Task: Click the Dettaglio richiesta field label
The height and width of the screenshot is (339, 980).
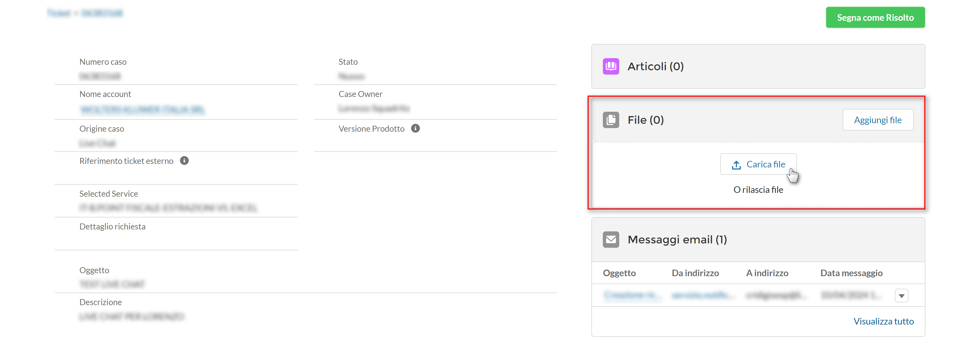Action: 112,227
